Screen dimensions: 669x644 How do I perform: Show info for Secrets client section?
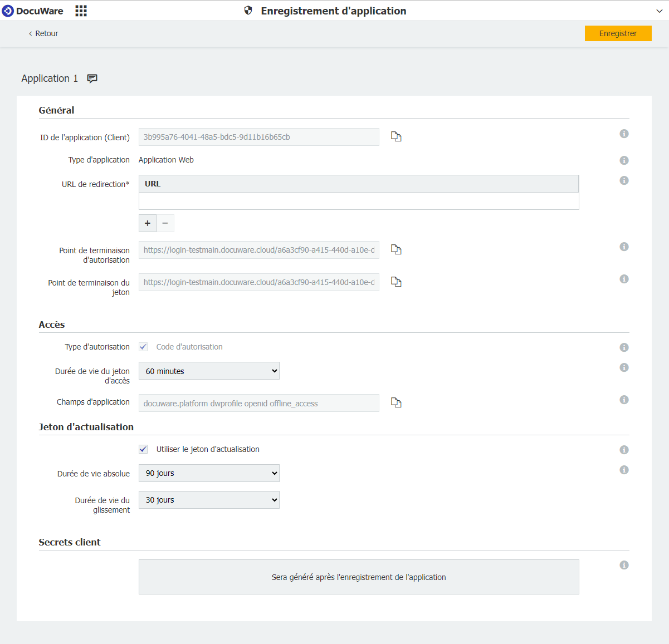pyautogui.click(x=624, y=565)
